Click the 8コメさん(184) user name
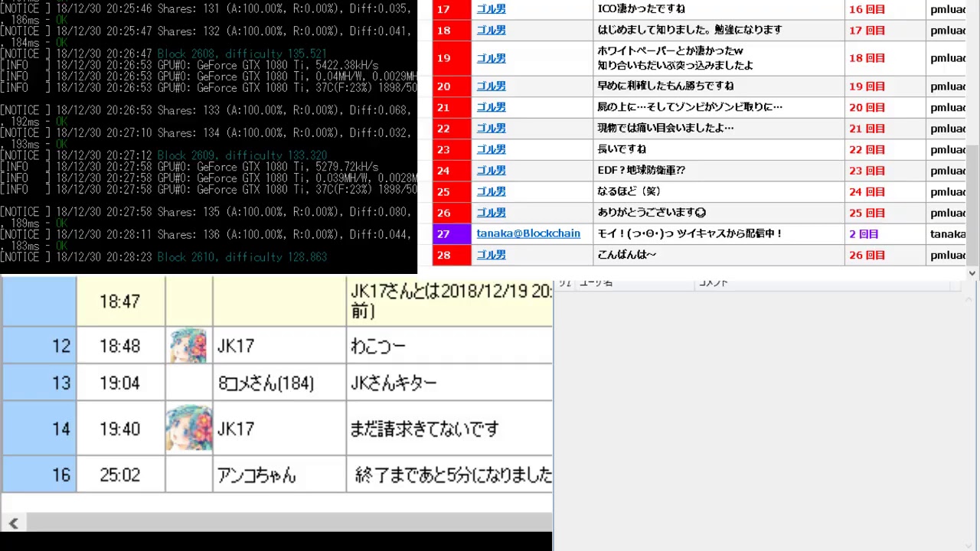The image size is (980, 551). point(266,383)
